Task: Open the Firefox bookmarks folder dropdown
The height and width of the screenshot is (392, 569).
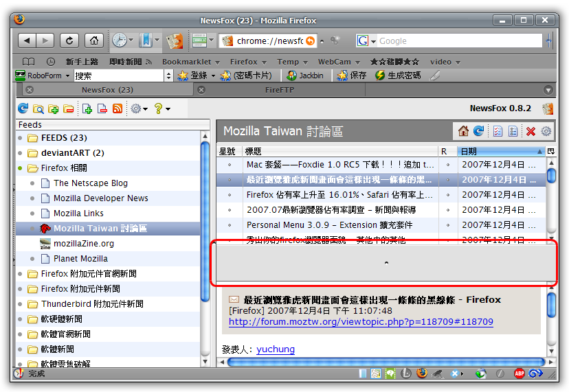Action: [248, 62]
